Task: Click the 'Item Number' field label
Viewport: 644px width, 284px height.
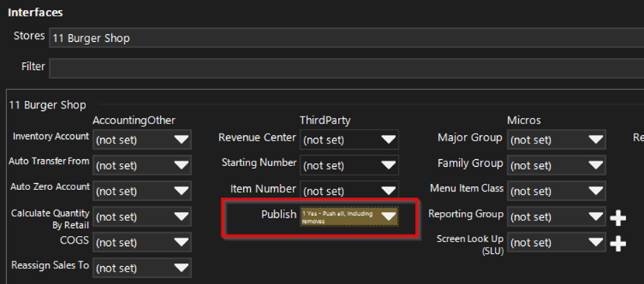Action: tap(263, 189)
